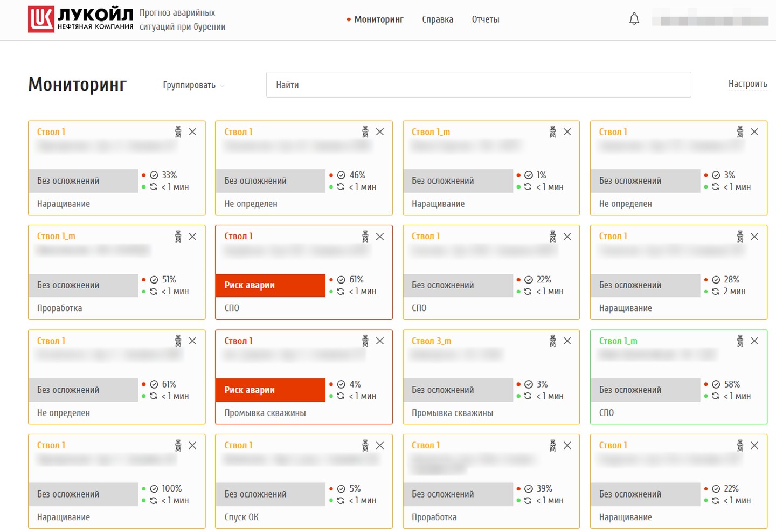Click rig icon on the 58% СПО card
This screenshot has width=776, height=532.
pyautogui.click(x=740, y=341)
